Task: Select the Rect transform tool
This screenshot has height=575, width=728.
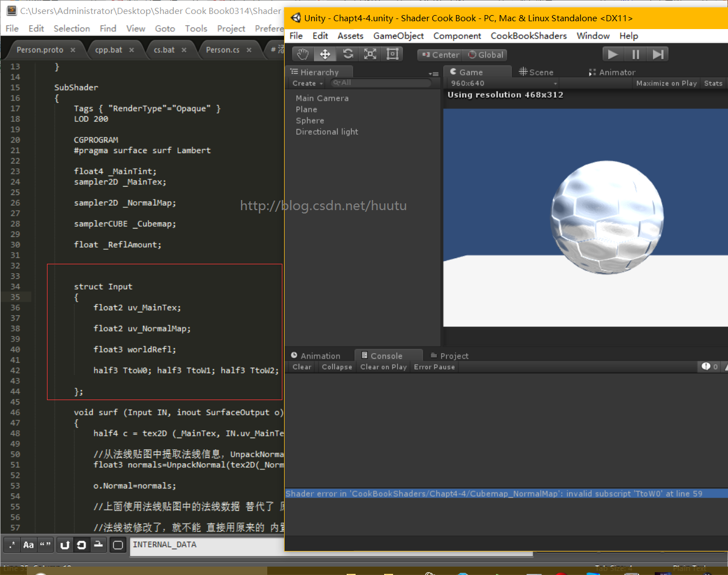Action: point(393,54)
